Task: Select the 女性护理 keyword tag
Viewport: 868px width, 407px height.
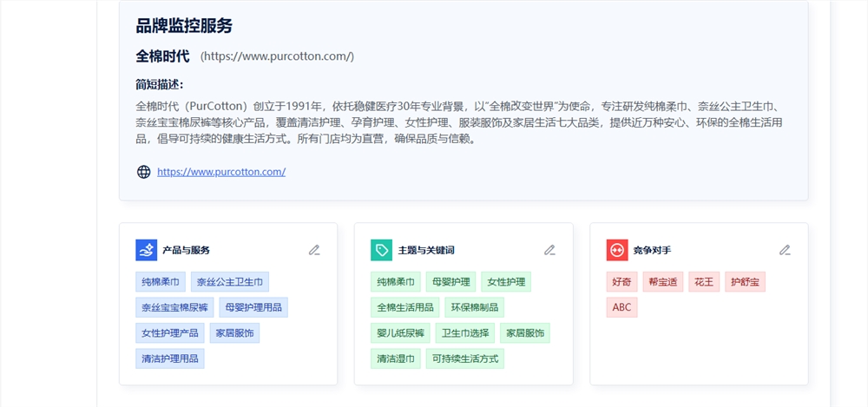Action: point(506,282)
